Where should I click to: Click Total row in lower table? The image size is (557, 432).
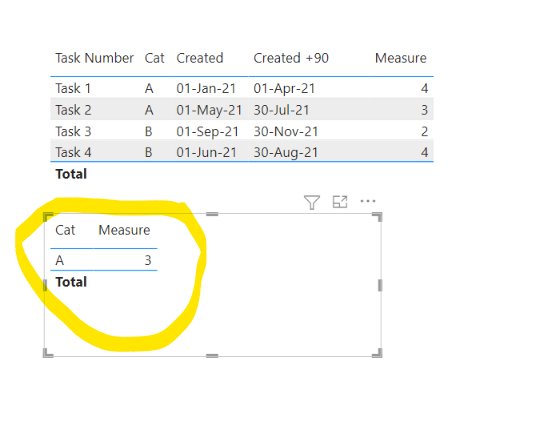pyautogui.click(x=71, y=282)
